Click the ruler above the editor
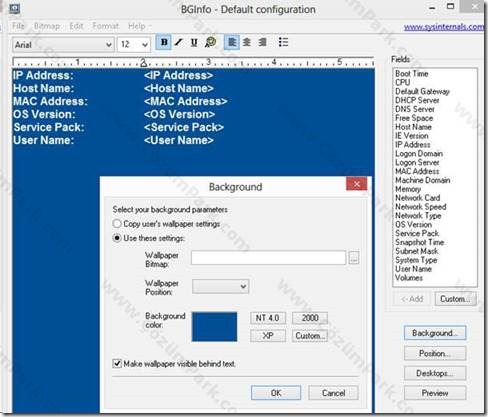This screenshot has width=488, height=417. pos(193,62)
